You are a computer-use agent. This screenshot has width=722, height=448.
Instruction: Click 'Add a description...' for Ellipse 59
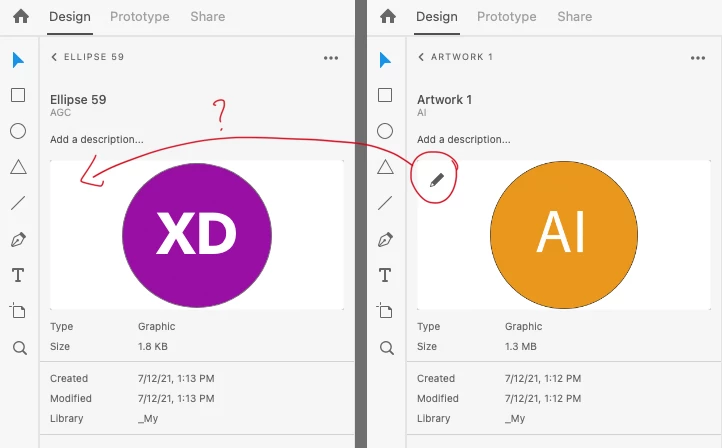tap(97, 140)
